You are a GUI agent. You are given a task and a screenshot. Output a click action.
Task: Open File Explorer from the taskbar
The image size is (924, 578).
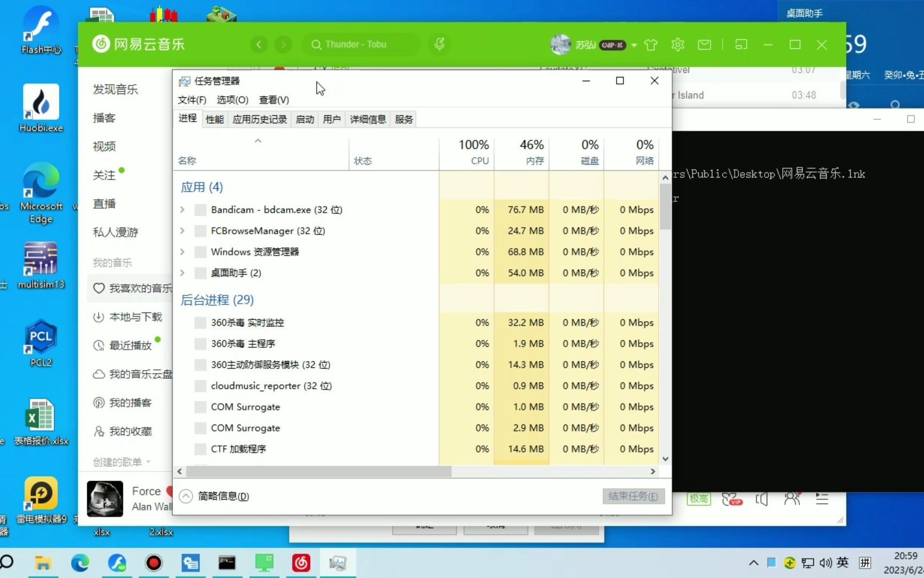[43, 562]
